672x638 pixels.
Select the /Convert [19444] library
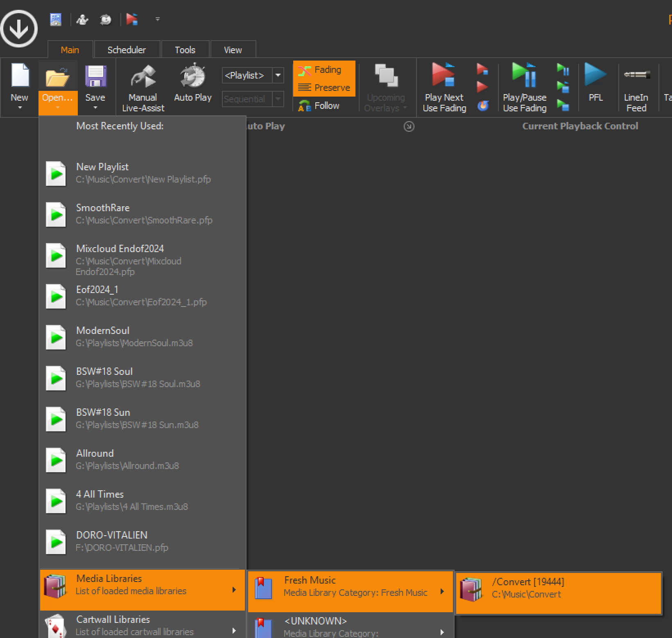[558, 588]
